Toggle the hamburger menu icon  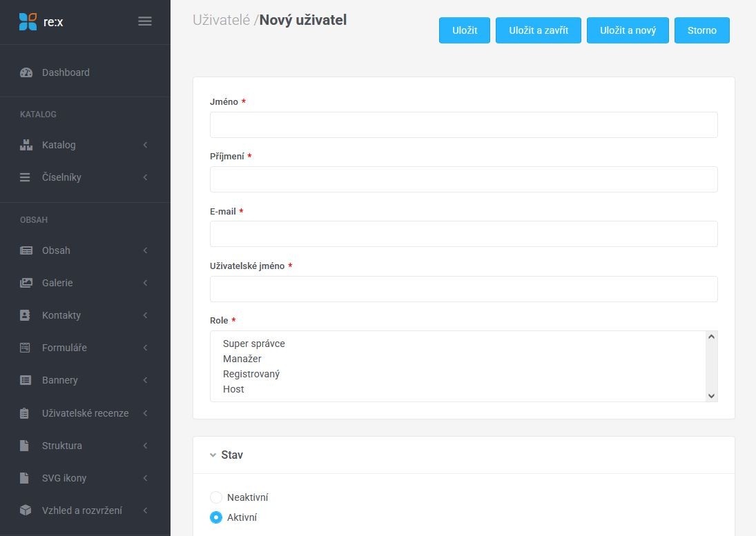[x=145, y=21]
